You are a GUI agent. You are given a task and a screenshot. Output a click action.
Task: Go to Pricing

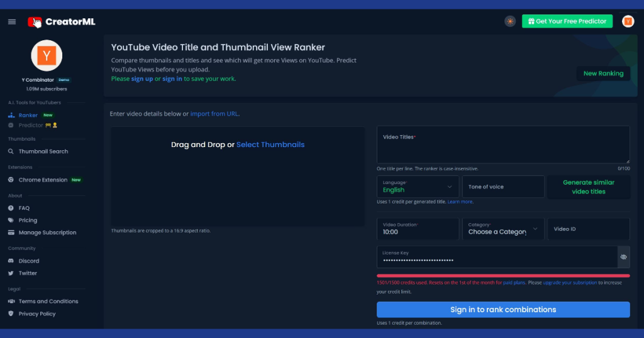click(28, 221)
